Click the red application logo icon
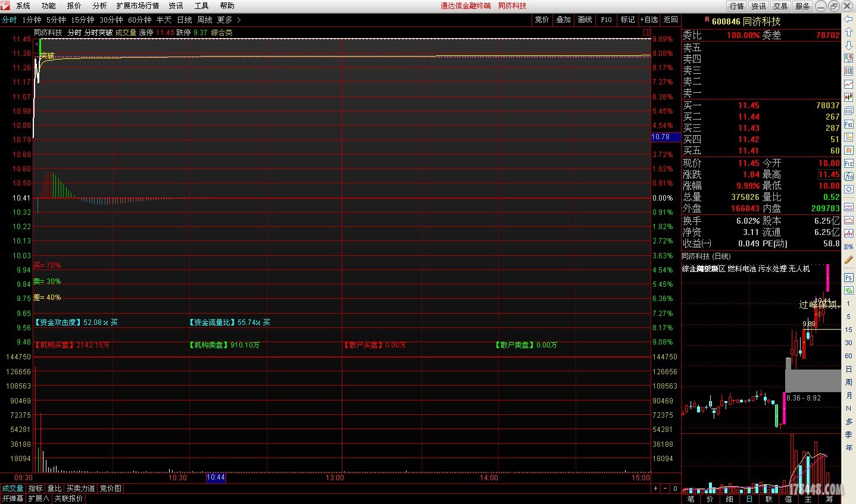Image resolution: width=856 pixels, height=504 pixels. click(x=5, y=5)
